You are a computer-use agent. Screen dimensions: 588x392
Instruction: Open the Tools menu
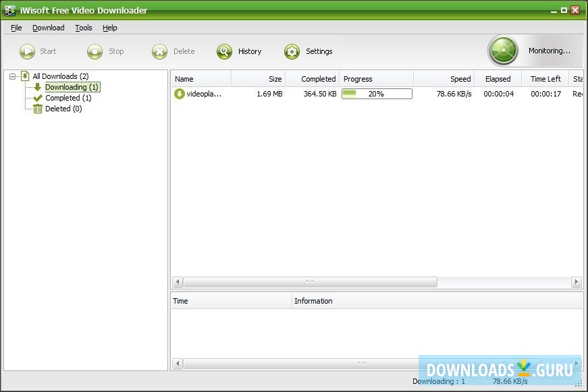[83, 28]
